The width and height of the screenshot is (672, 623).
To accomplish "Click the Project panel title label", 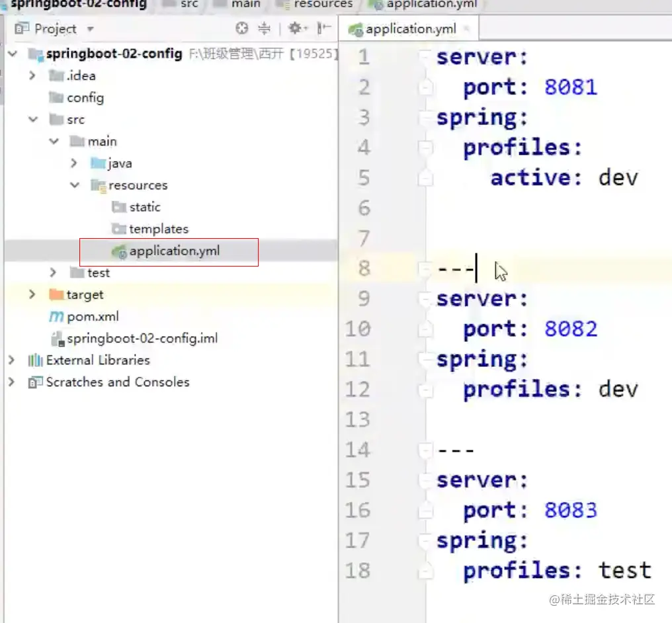I will coord(56,28).
